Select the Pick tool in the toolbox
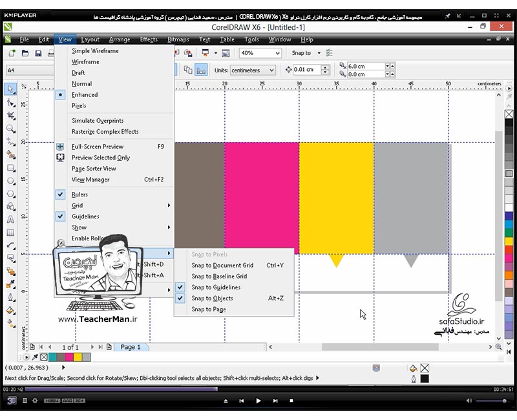This screenshot has width=517, height=420. (10, 89)
